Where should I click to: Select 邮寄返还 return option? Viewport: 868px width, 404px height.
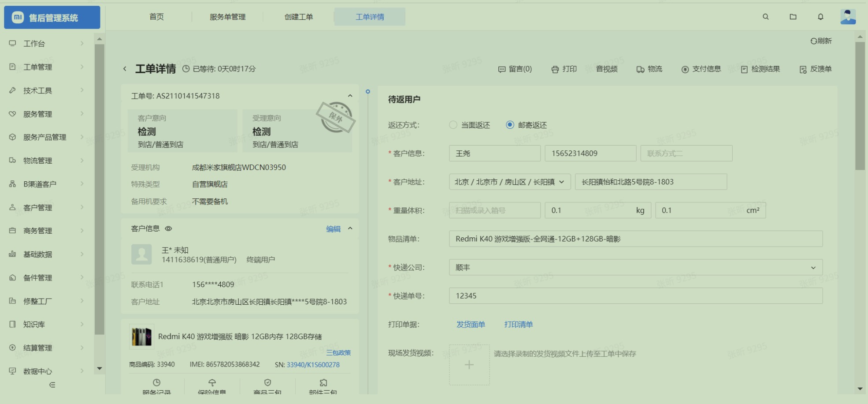[x=527, y=125]
